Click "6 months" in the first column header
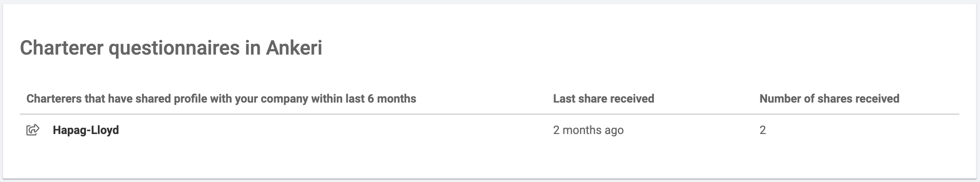 (392, 98)
